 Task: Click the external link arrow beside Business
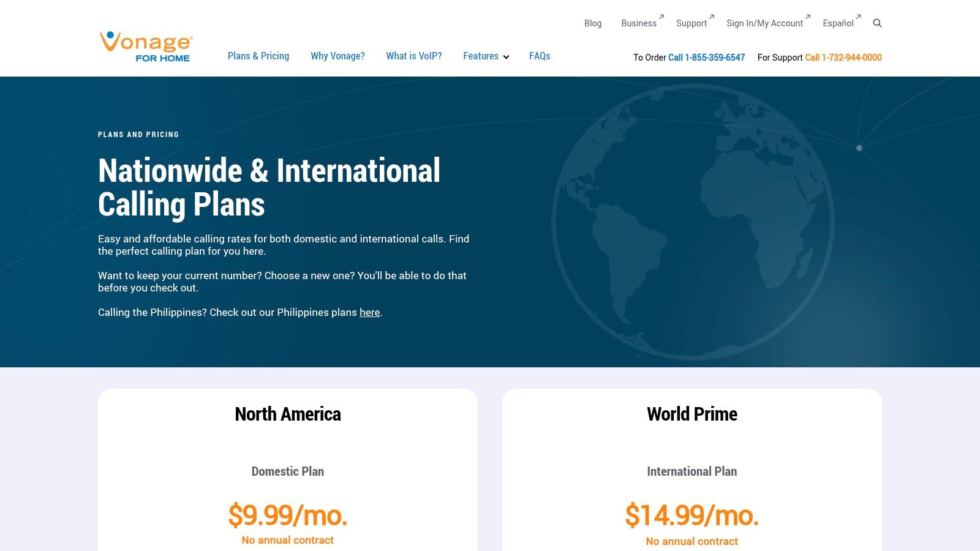coord(661,17)
